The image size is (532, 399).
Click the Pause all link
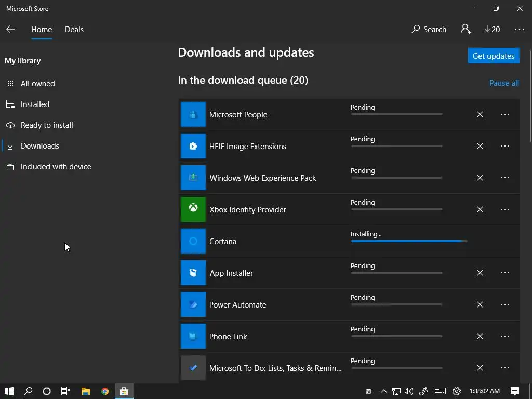(504, 83)
